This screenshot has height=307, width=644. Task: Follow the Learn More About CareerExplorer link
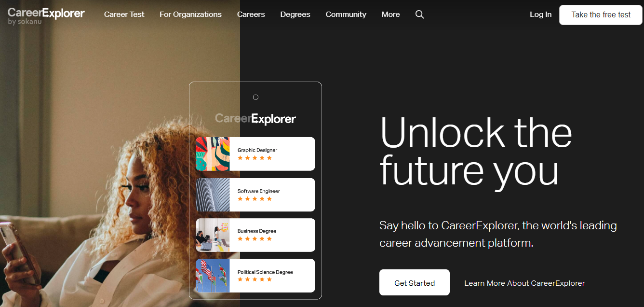pyautogui.click(x=524, y=283)
